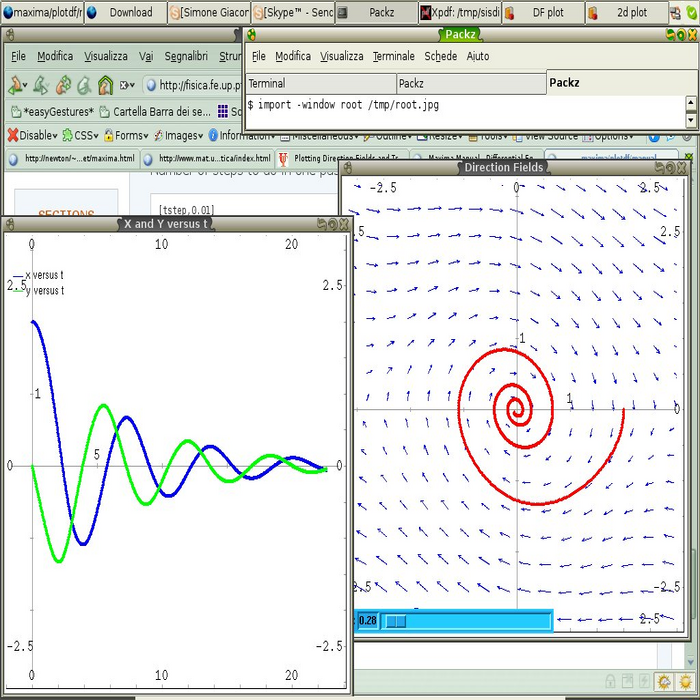Screen dimensions: 700x700
Task: Click the red X Disable icon
Action: [13, 135]
